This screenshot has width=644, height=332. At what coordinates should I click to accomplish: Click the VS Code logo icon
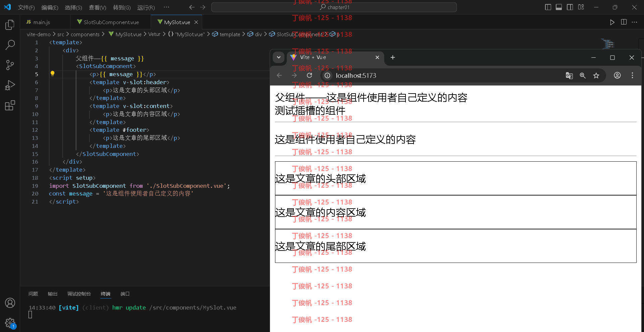click(x=7, y=7)
